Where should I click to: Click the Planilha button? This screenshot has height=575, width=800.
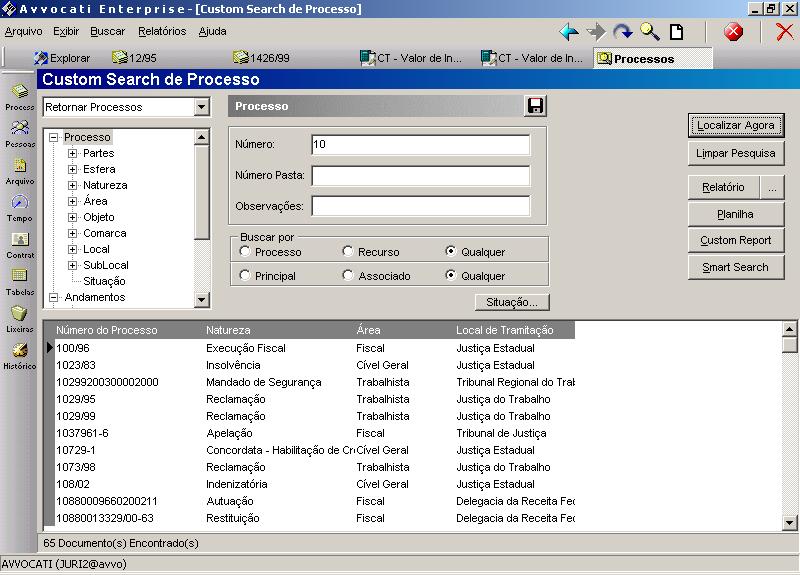tap(736, 214)
